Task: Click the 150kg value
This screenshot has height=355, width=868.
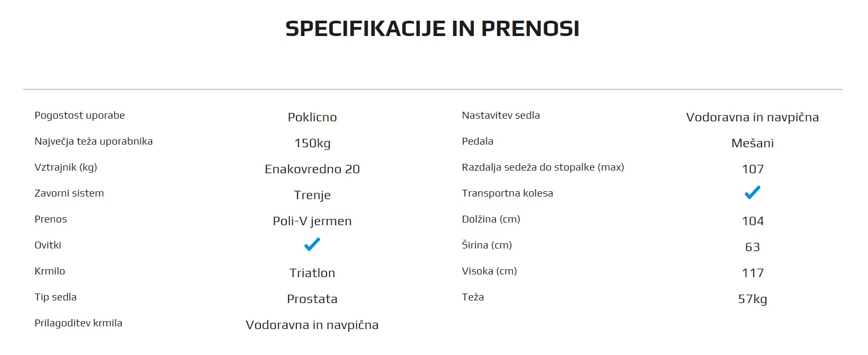Action: (312, 143)
